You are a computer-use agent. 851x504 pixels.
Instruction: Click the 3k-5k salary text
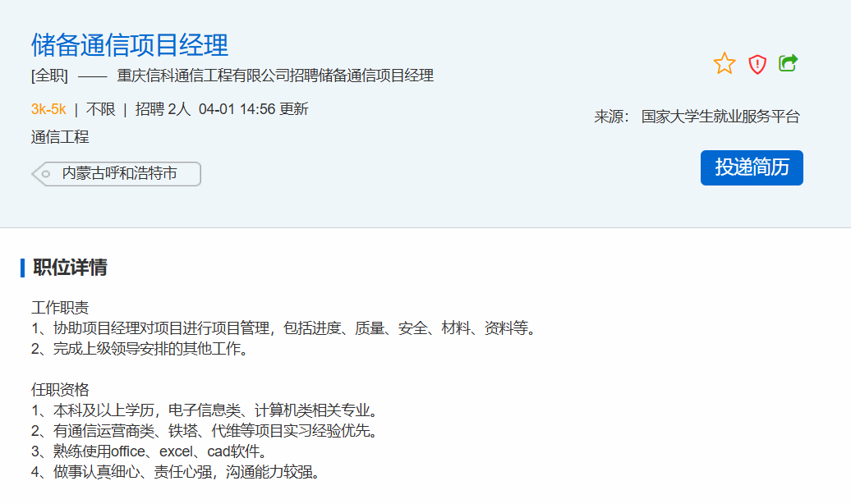(48, 109)
